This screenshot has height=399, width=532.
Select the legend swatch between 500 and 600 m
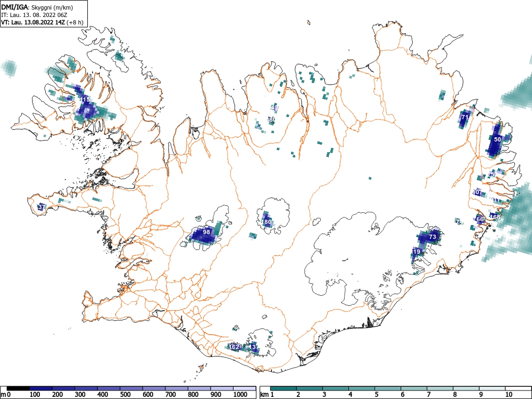[x=131, y=388]
